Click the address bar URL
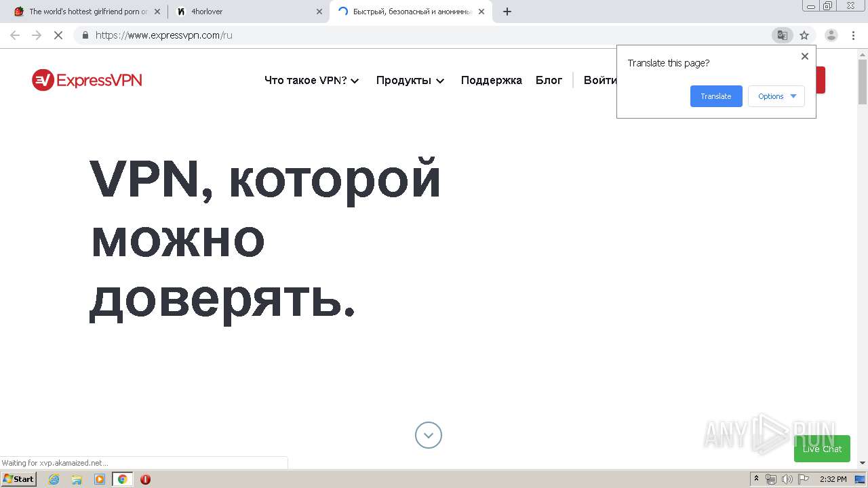The width and height of the screenshot is (868, 488). (164, 35)
